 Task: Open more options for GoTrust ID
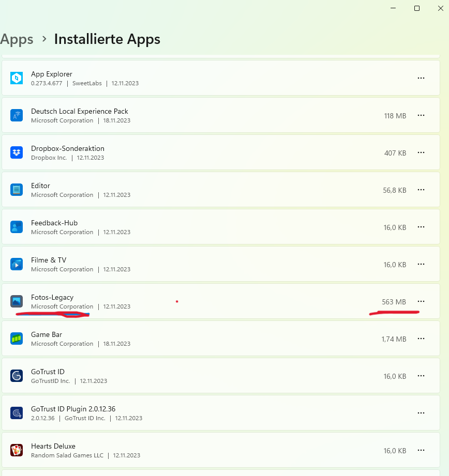(x=421, y=376)
